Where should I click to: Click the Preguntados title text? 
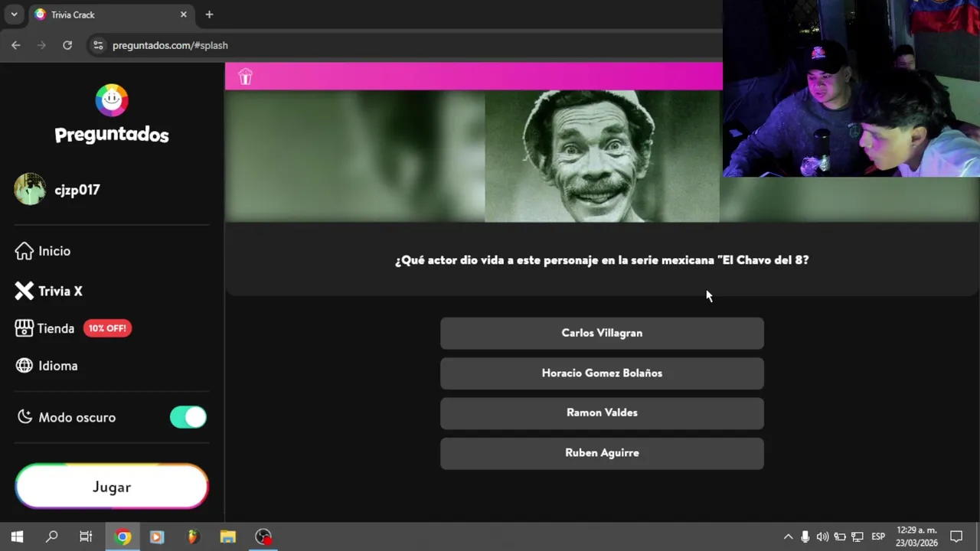coord(112,135)
